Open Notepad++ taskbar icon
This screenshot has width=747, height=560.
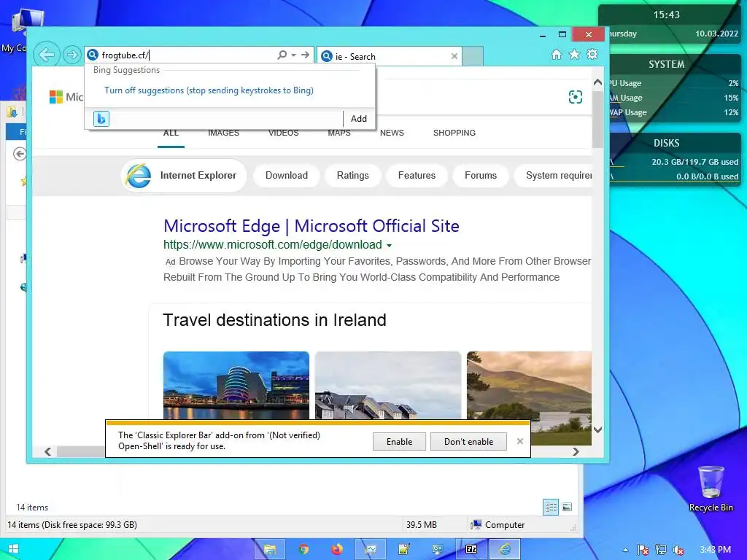tap(404, 550)
